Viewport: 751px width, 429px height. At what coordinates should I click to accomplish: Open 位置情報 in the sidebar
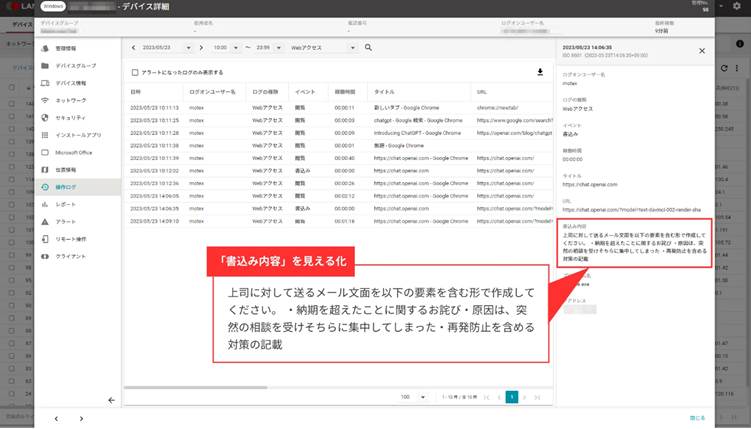pyautogui.click(x=66, y=169)
